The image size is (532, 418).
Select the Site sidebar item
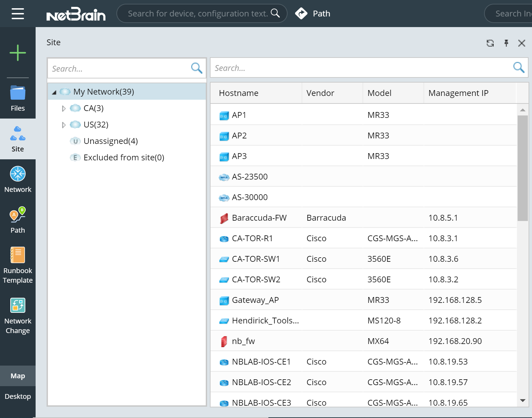coord(18,139)
